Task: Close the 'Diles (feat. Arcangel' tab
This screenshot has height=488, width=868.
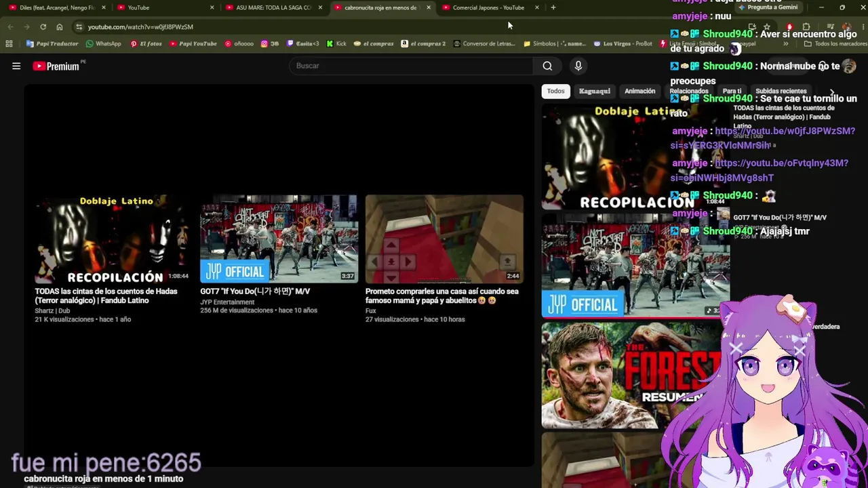Action: 104,7
